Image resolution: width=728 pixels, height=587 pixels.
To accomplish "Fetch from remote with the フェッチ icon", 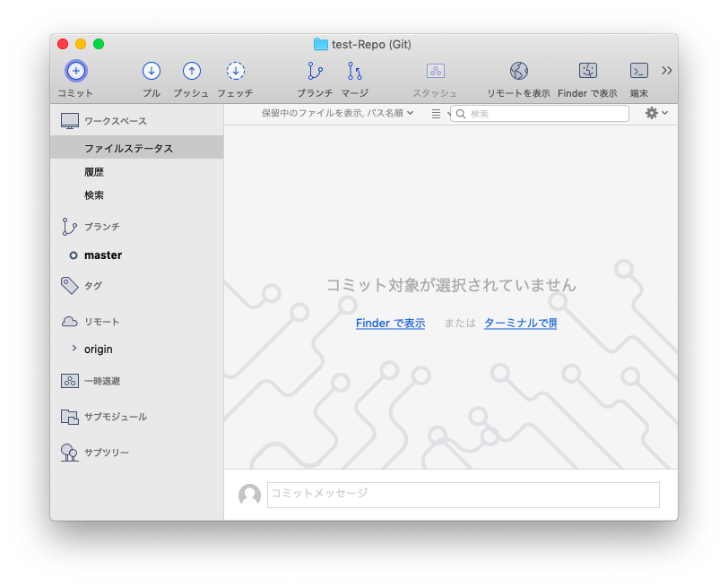I will click(235, 71).
